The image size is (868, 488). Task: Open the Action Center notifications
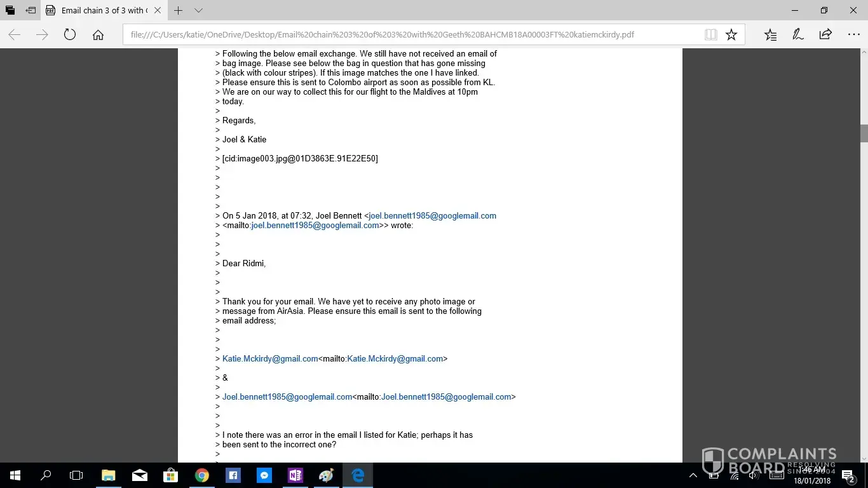[848, 475]
